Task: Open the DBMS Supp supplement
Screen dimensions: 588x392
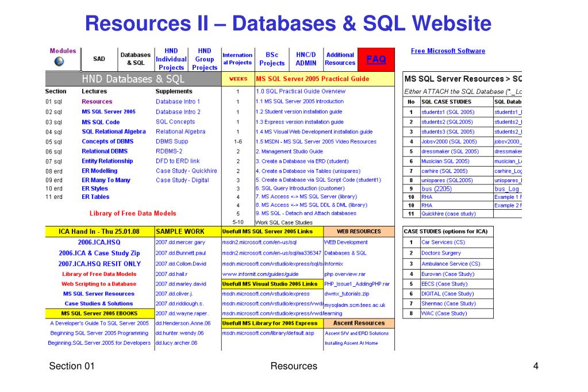Action: click(x=172, y=141)
